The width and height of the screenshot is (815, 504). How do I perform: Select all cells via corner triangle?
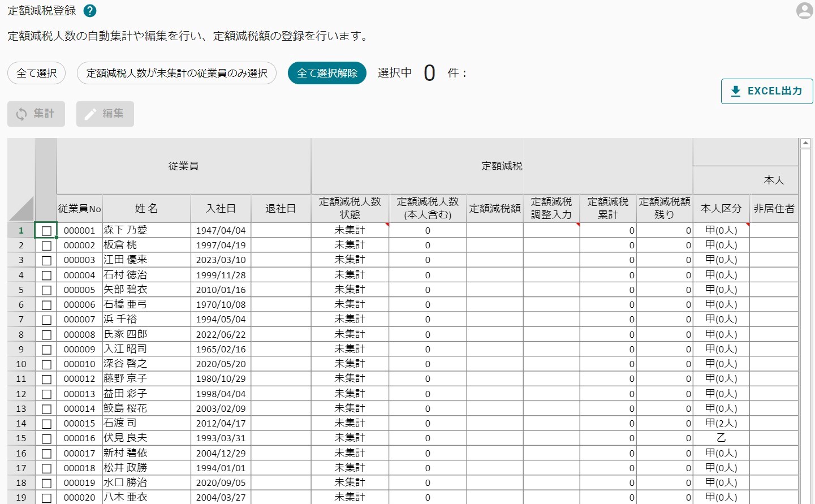click(x=21, y=208)
